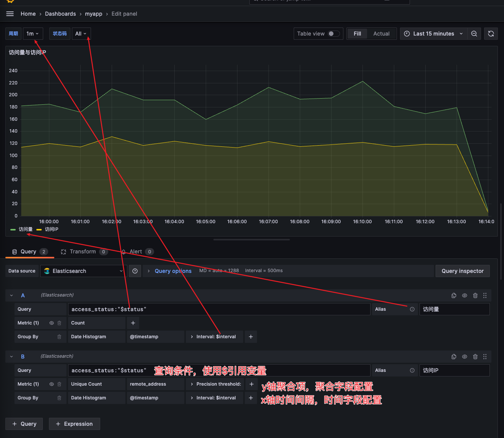Open the Query inspector
This screenshot has height=438, width=504.
coord(462,271)
